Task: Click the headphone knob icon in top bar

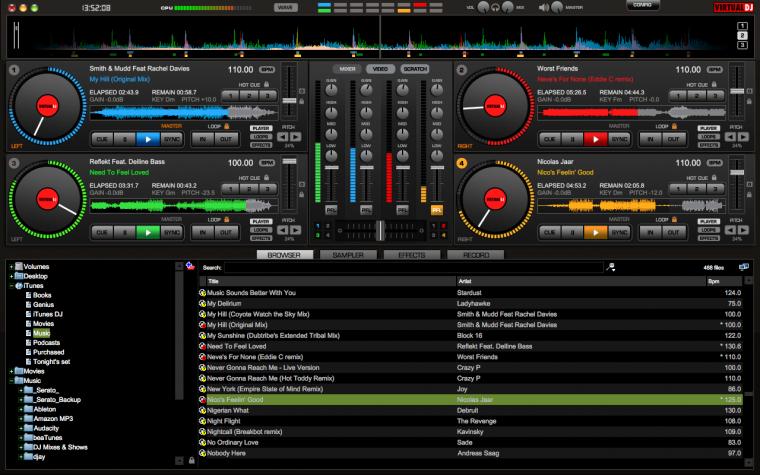Action: [495, 7]
